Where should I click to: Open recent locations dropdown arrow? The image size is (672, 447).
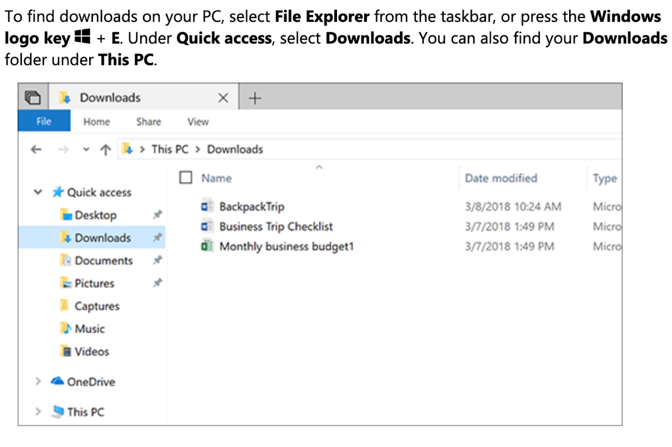coord(86,150)
